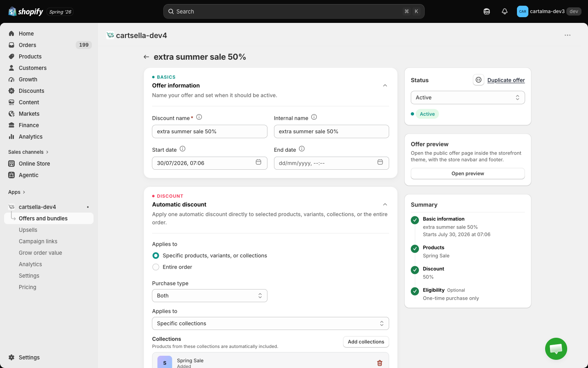Open the Sidekick assistant icon in top bar
This screenshot has height=368, width=588.
pos(487,11)
